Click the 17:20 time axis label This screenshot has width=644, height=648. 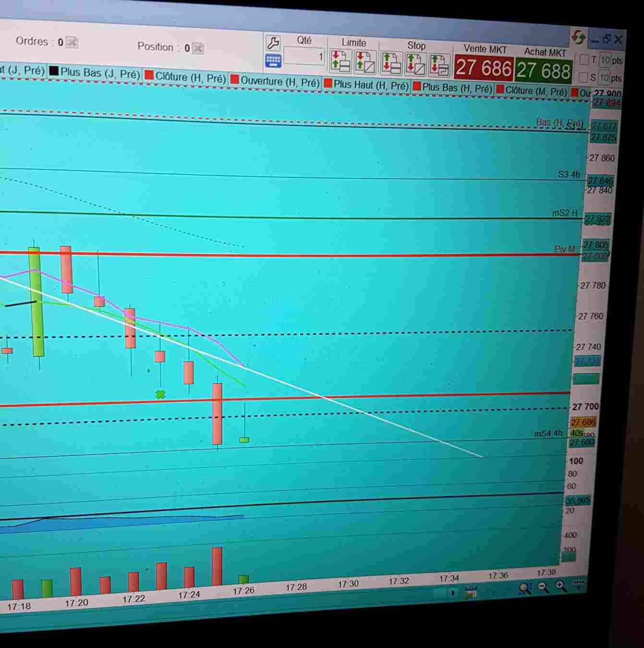click(x=77, y=603)
